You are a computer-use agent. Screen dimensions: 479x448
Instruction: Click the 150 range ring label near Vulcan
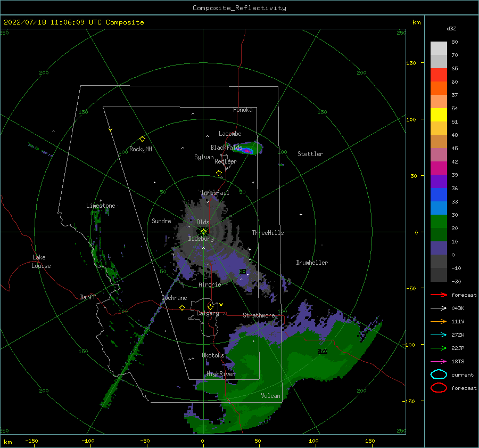pos(323,352)
